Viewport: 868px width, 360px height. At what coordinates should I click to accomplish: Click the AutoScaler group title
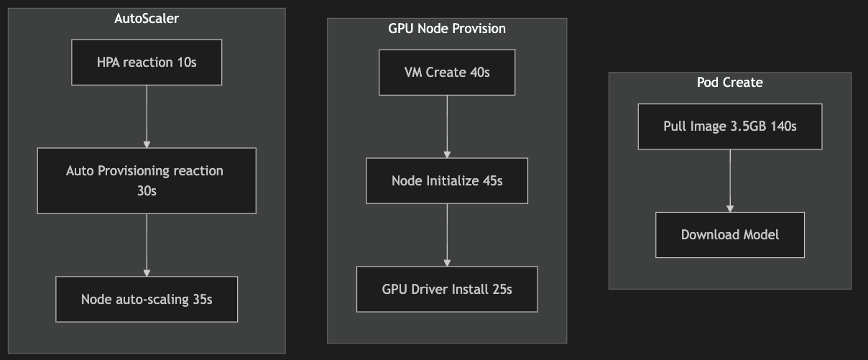pyautogui.click(x=147, y=19)
